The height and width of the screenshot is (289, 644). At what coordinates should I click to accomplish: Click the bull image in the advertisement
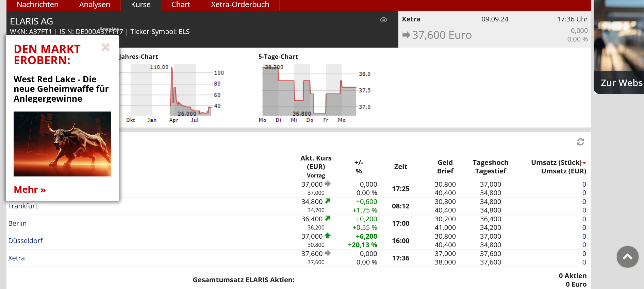pyautogui.click(x=62, y=144)
